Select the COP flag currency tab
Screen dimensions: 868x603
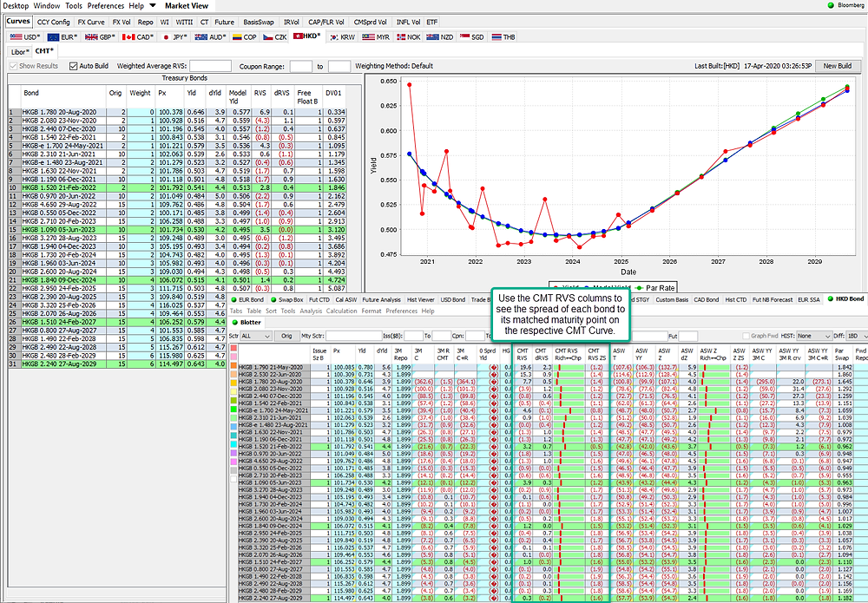click(244, 37)
